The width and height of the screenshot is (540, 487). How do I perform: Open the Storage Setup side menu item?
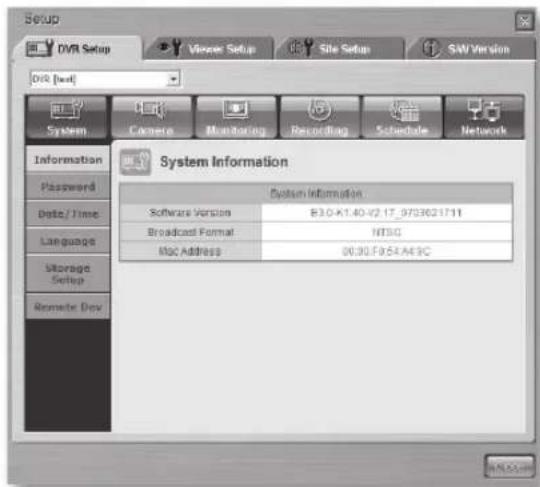(x=68, y=273)
